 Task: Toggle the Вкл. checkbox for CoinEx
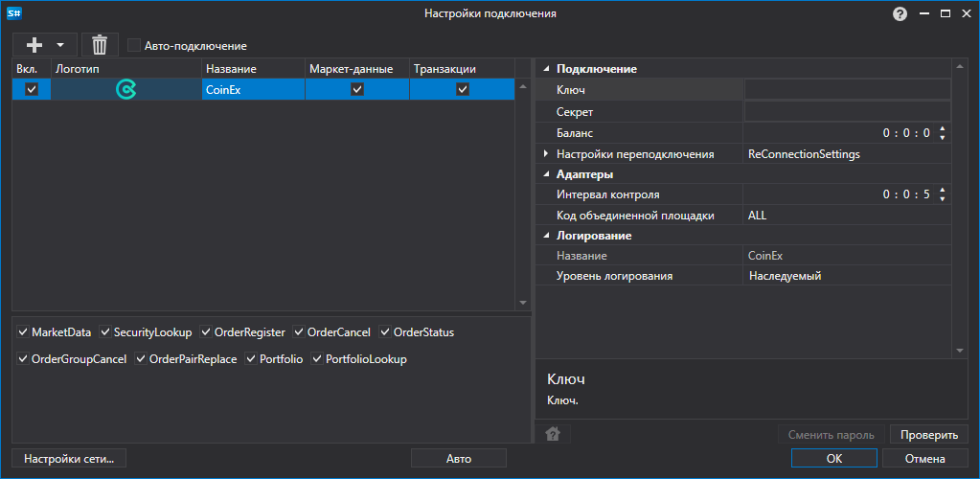coord(32,89)
